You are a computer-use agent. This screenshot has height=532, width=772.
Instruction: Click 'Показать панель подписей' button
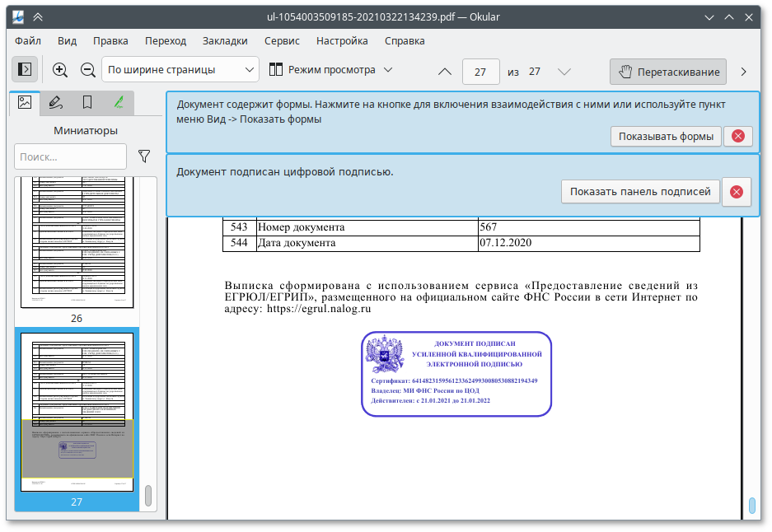point(640,192)
